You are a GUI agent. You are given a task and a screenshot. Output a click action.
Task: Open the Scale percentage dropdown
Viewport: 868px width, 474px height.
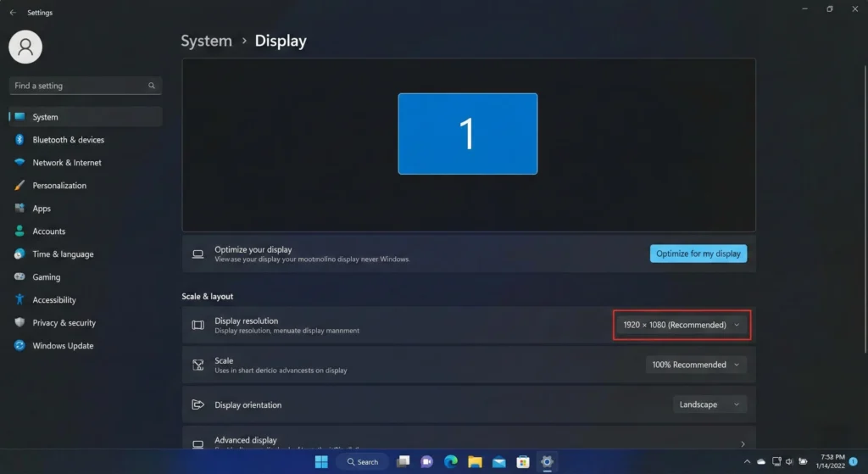[696, 365]
